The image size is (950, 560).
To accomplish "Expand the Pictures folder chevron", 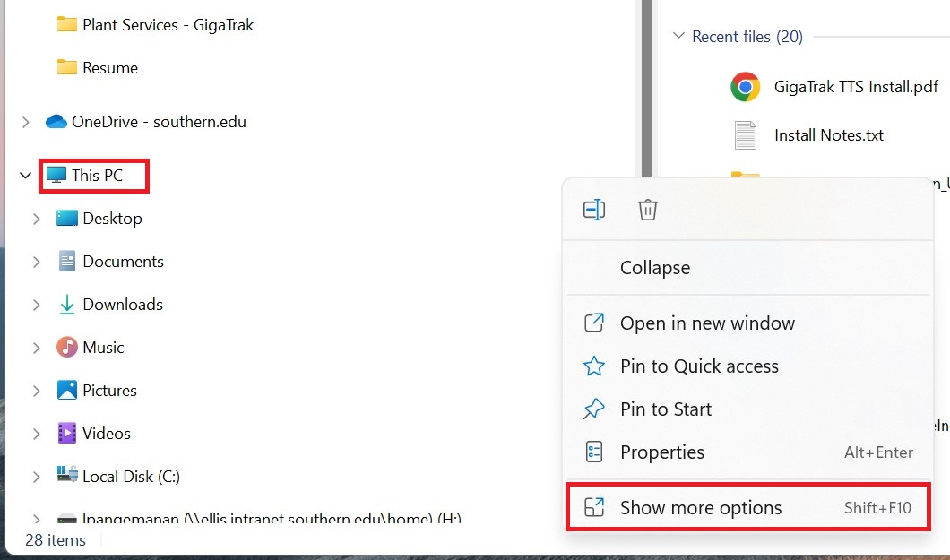I will (37, 391).
